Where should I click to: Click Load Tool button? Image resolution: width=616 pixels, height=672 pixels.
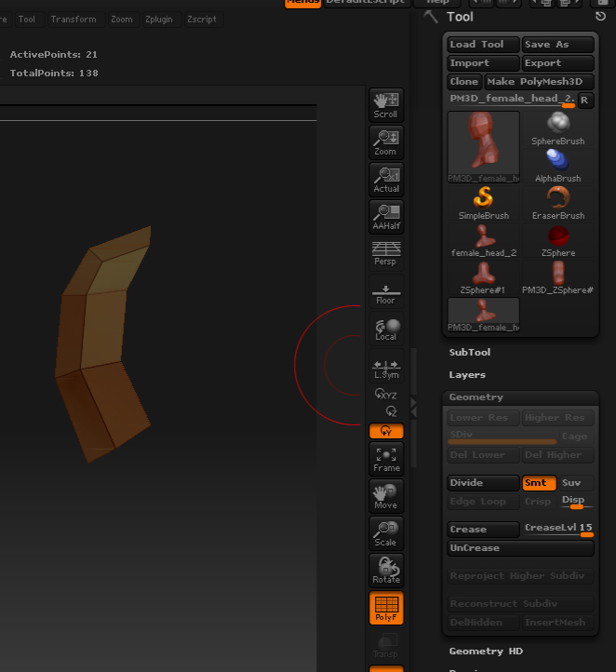(483, 45)
